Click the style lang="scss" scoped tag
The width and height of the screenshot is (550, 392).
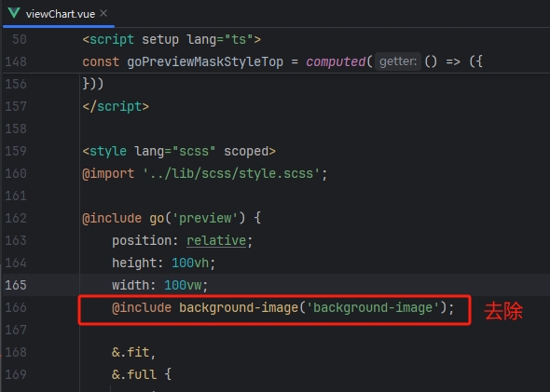click(179, 151)
